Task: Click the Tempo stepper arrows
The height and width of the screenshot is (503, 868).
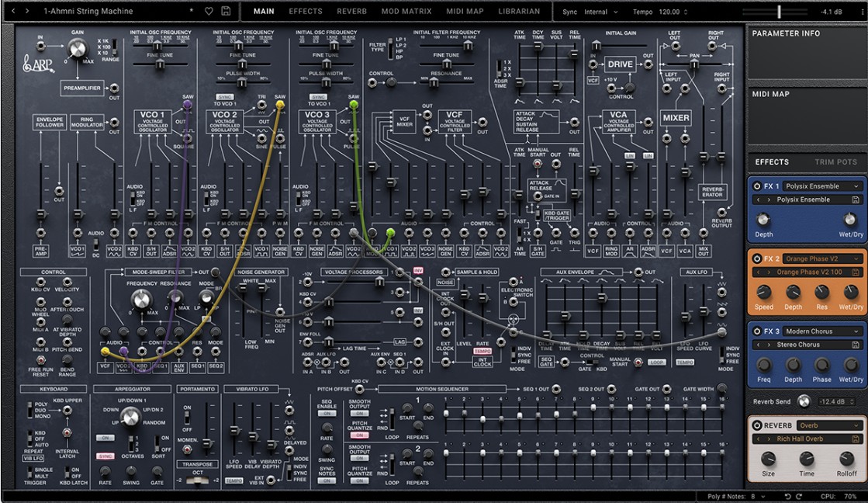Action: [686, 12]
